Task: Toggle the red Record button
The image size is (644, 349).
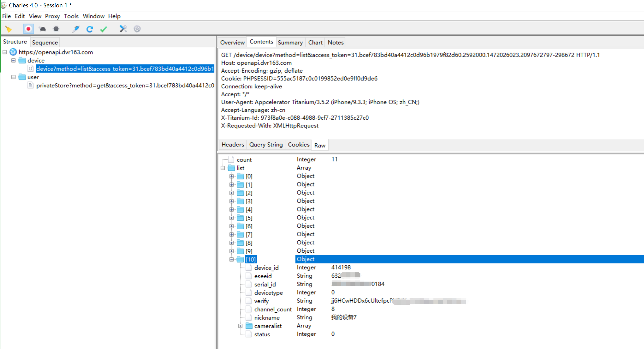Action: [x=28, y=29]
